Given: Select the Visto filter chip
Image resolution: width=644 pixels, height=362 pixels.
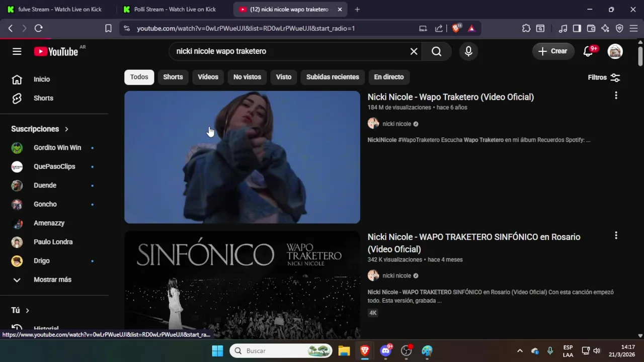Looking at the screenshot, I should (x=284, y=77).
